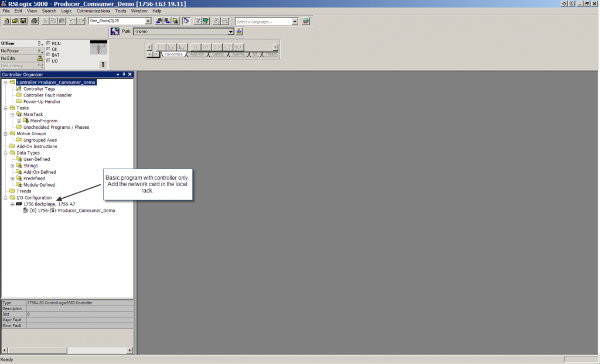Click the I/O status indicator box
600x364 pixels.
point(48,60)
